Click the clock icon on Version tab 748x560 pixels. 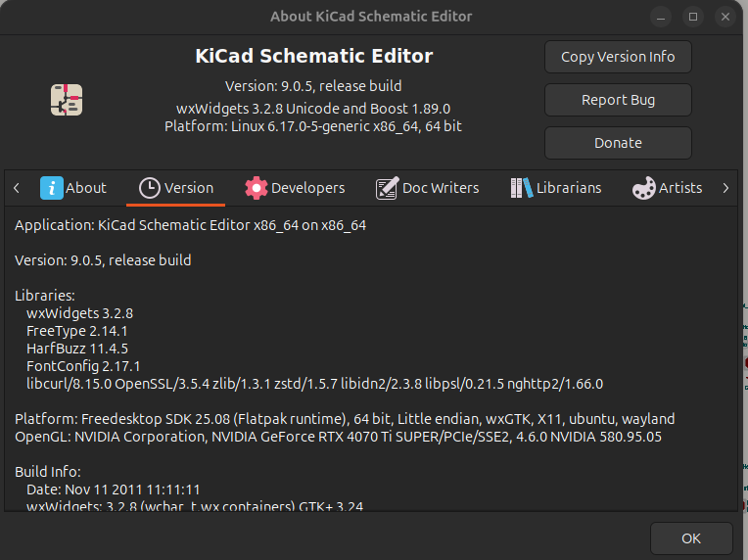click(x=150, y=188)
